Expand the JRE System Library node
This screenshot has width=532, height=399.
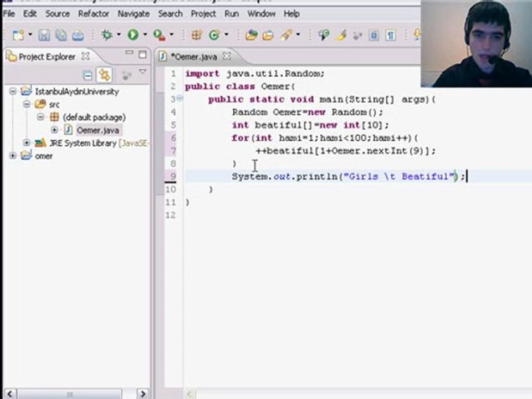point(27,143)
